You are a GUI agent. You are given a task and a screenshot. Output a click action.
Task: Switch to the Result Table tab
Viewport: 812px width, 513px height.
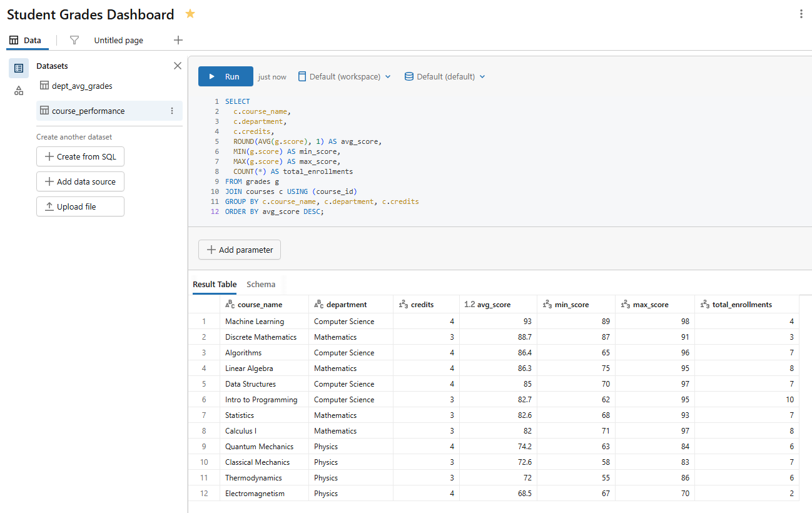click(x=215, y=284)
